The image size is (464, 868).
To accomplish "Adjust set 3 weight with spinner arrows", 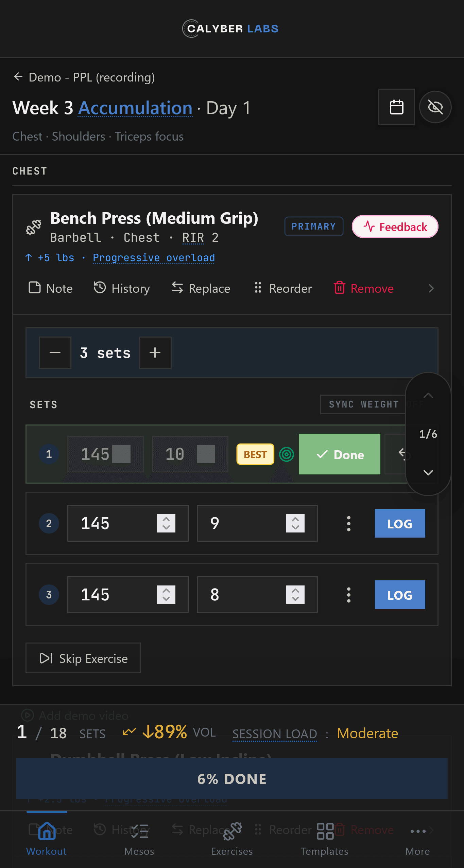I will pyautogui.click(x=166, y=595).
